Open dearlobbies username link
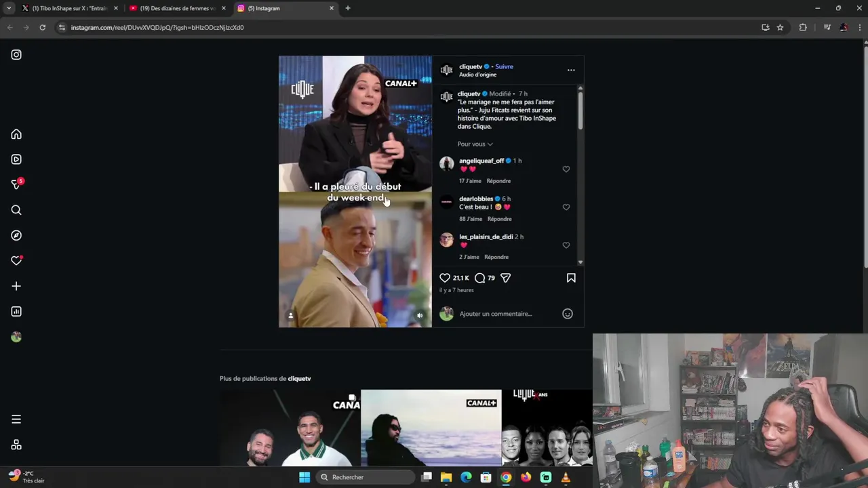 pyautogui.click(x=476, y=199)
